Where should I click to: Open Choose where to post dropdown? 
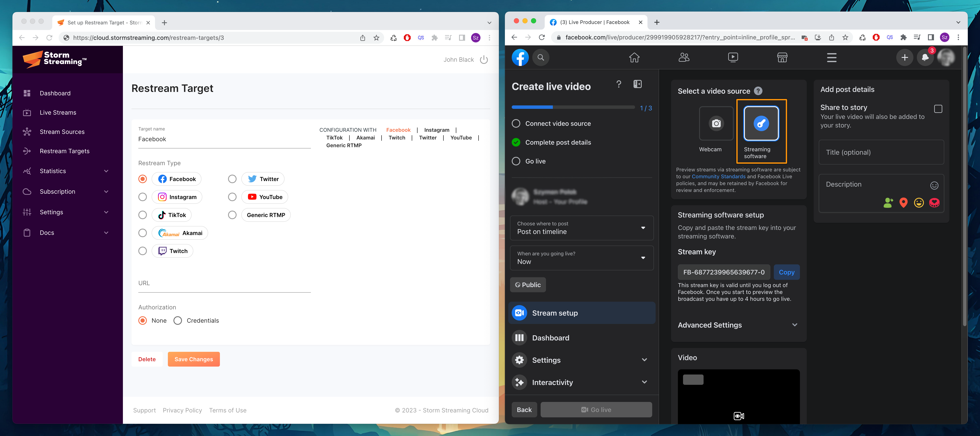(x=582, y=228)
